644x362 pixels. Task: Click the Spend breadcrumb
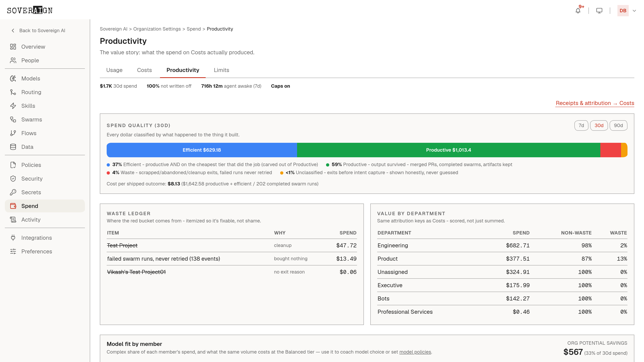click(194, 29)
